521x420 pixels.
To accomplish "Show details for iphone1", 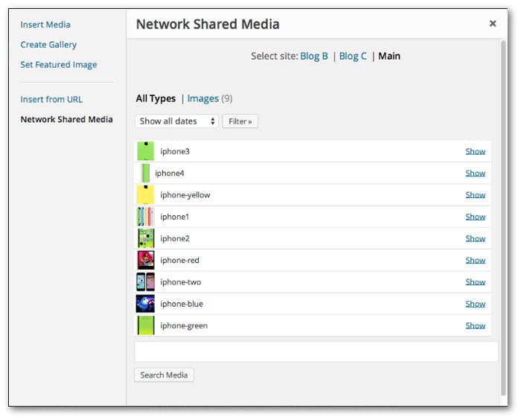I will point(476,217).
